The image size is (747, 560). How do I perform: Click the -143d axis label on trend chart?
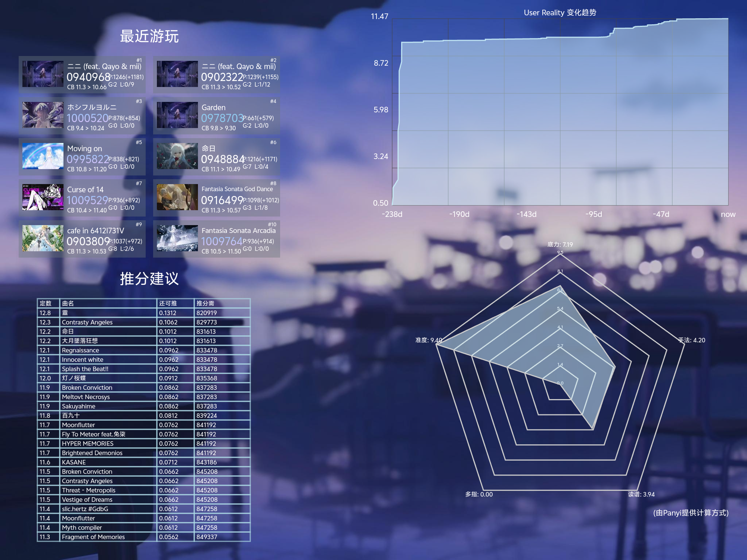526,214
